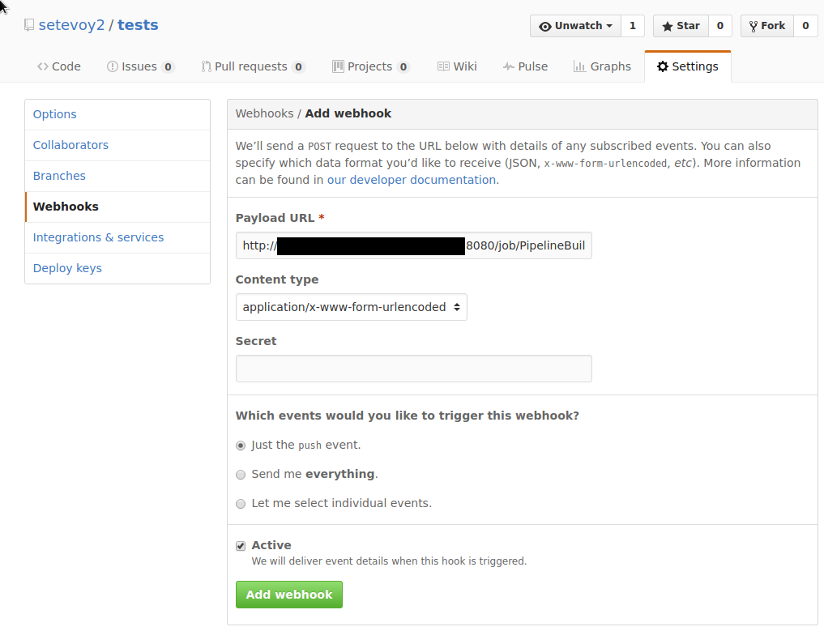The height and width of the screenshot is (644, 824).
Task: Open the setevoy2 user link
Action: (71, 25)
